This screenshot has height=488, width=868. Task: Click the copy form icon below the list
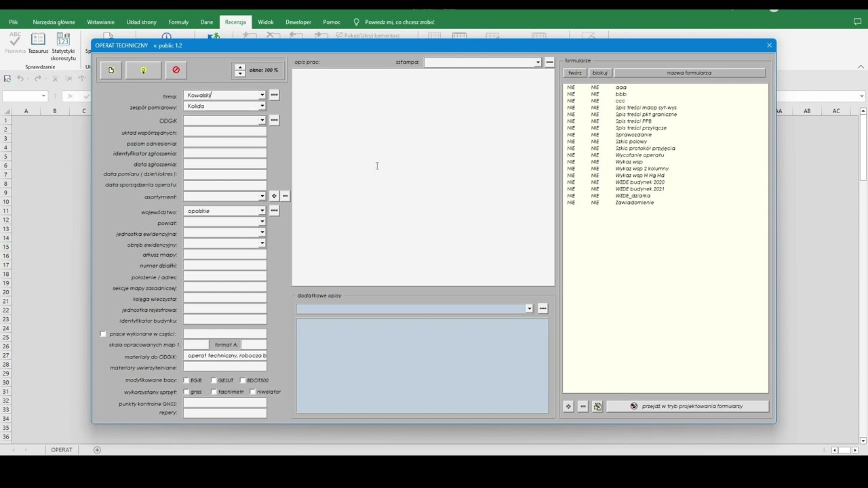(597, 407)
